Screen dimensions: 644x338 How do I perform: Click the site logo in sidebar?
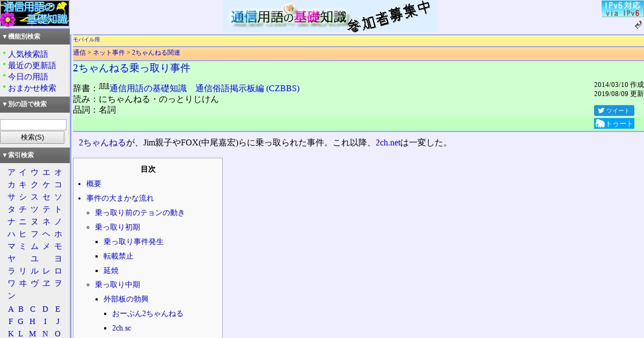click(35, 13)
